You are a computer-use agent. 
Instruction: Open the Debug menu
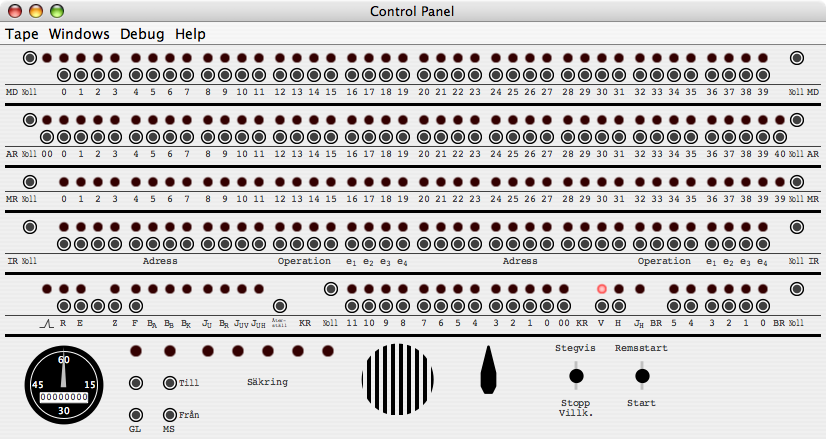click(x=142, y=34)
